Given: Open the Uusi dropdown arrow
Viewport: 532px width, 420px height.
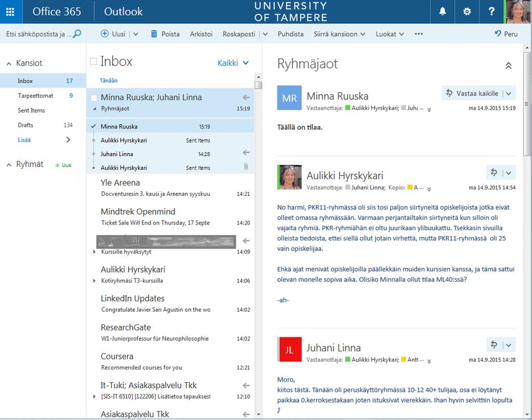Looking at the screenshot, I should click(136, 34).
